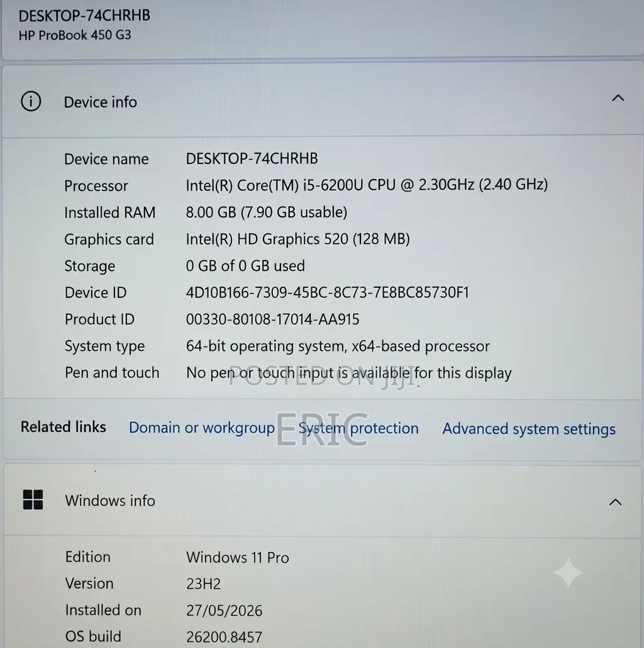Screen dimensions: 644x648
Task: Collapse the Device info section chevron
Action: coord(618,98)
